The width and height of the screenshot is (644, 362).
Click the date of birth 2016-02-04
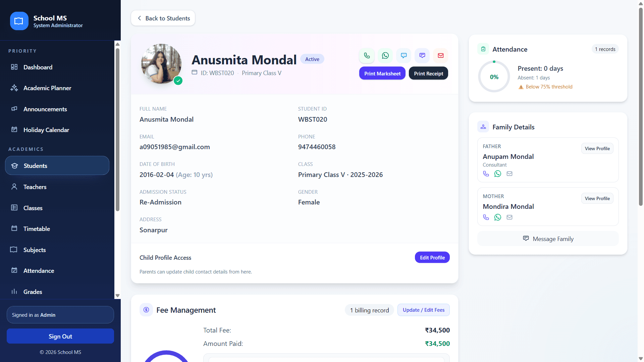click(157, 175)
